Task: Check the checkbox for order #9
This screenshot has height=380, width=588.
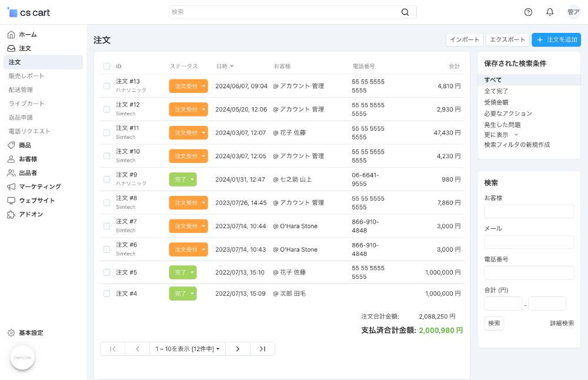Action: tap(106, 179)
